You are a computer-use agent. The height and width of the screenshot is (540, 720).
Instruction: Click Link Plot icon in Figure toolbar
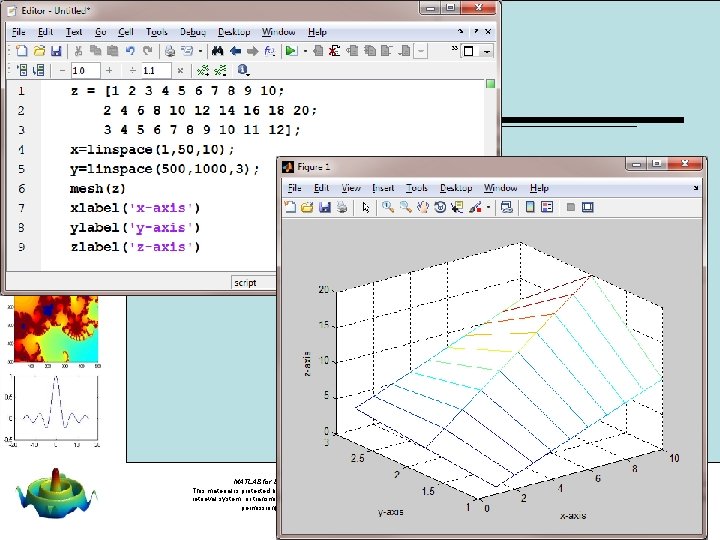coord(506,207)
